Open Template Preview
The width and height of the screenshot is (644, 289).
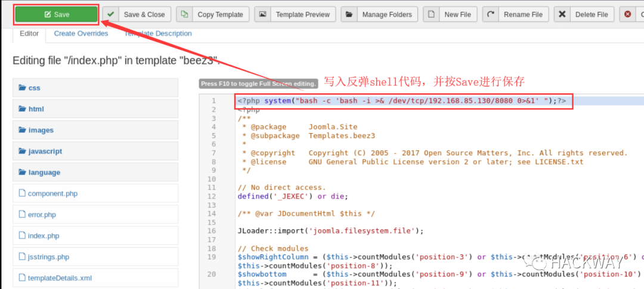295,14
